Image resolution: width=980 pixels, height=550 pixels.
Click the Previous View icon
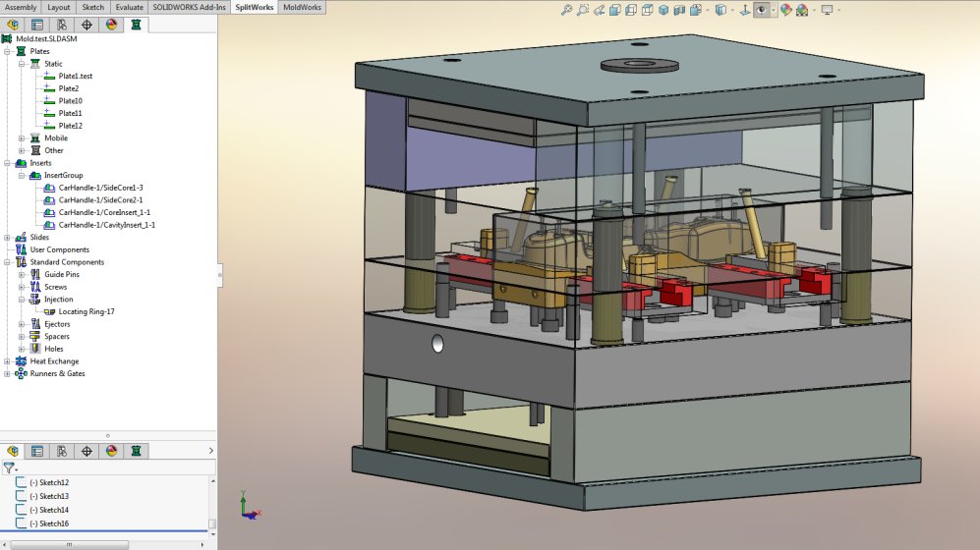point(599,11)
